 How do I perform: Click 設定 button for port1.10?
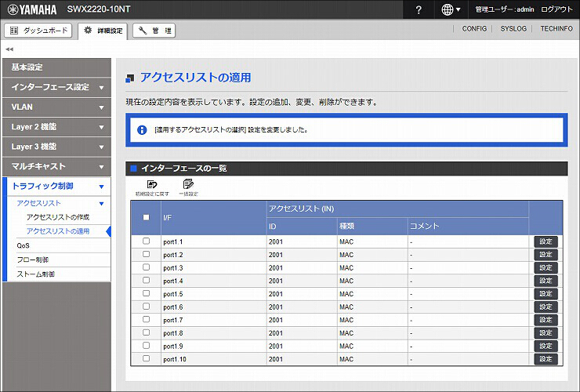(x=546, y=359)
